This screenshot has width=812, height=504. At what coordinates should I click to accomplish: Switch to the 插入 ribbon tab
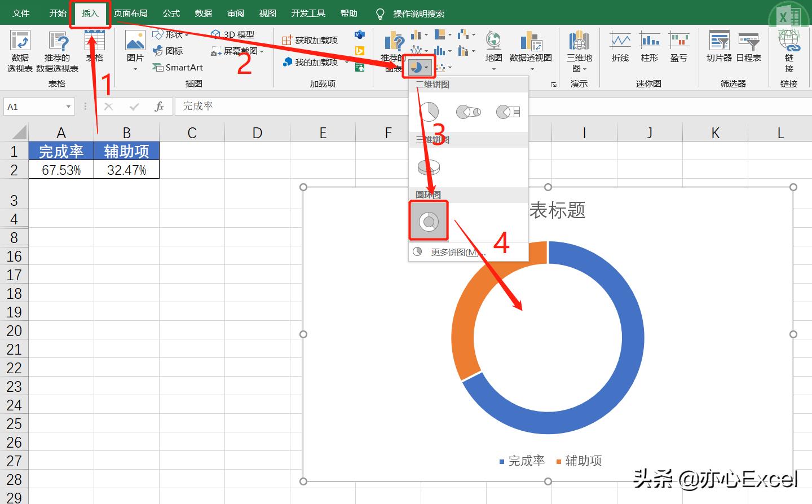(90, 13)
